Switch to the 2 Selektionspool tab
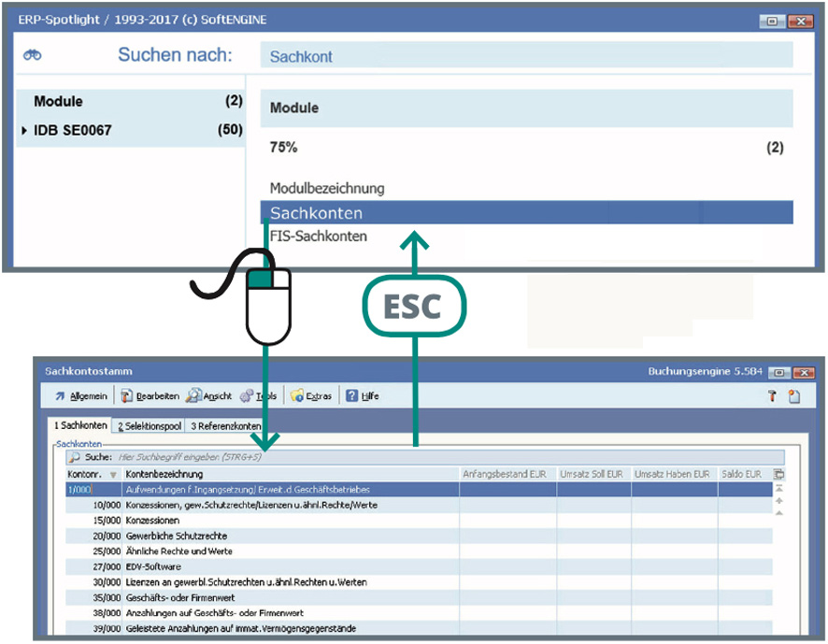The image size is (828, 644). pos(149,426)
